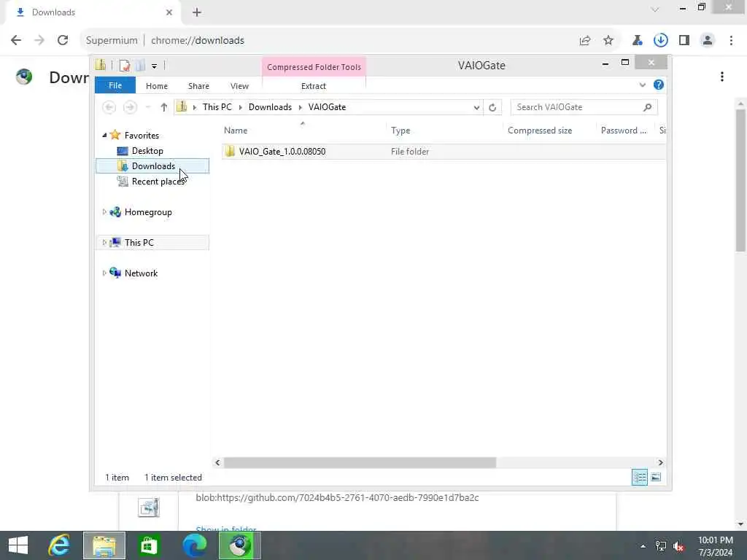Switch to the Home ribbon tab
The width and height of the screenshot is (747, 560).
pyautogui.click(x=157, y=86)
